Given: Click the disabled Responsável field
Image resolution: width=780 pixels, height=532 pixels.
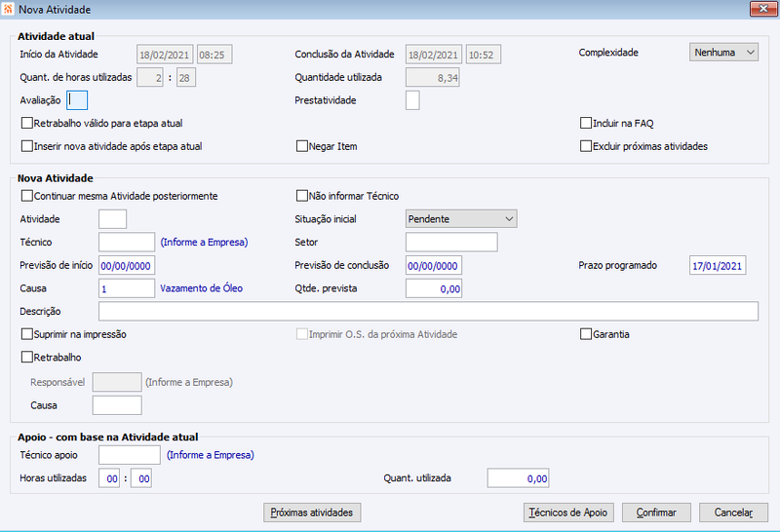Looking at the screenshot, I should point(117,382).
